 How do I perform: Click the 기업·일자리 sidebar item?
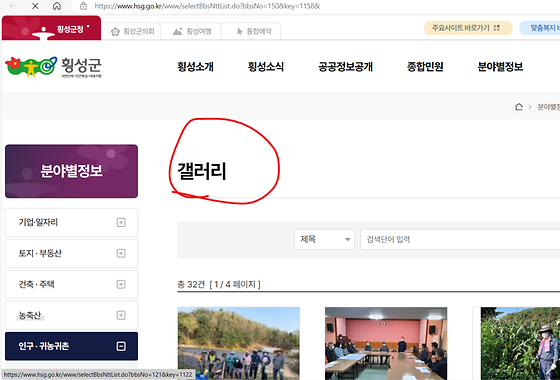[x=71, y=222]
